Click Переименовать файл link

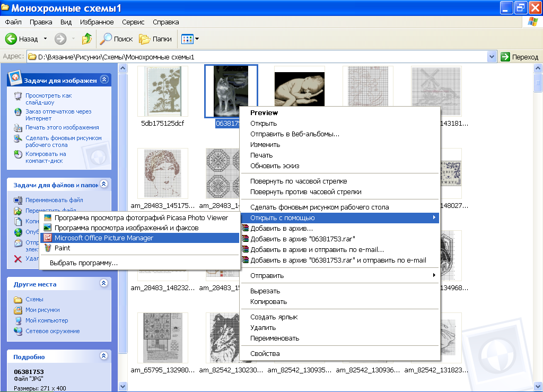coord(54,200)
